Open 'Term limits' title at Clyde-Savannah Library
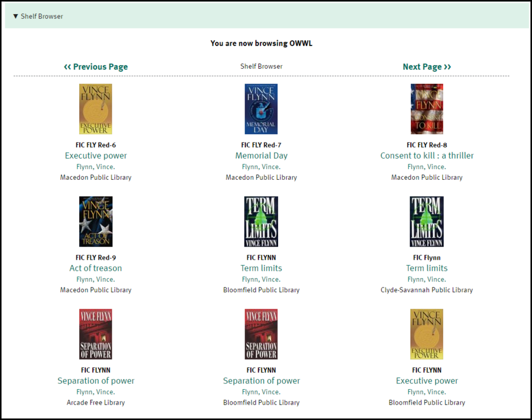The image size is (532, 420). [x=427, y=269]
